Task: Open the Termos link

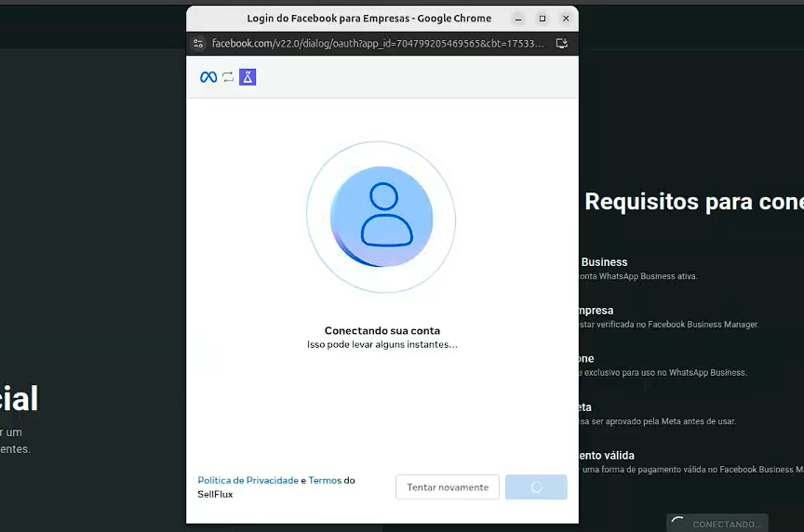Action: (325, 481)
